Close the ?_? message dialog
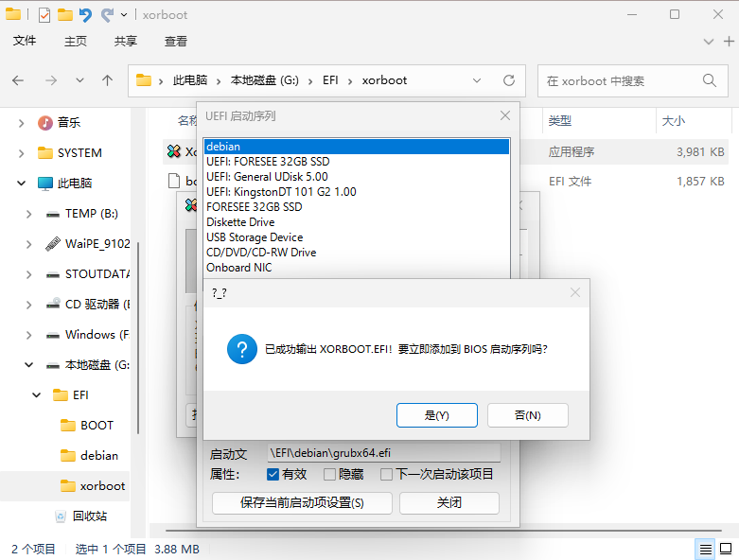This screenshot has width=739, height=560. (575, 293)
